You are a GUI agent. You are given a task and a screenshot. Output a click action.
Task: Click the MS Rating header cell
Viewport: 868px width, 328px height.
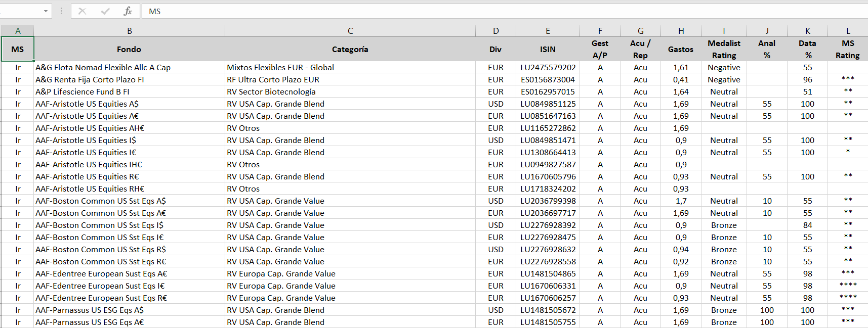[848, 49]
